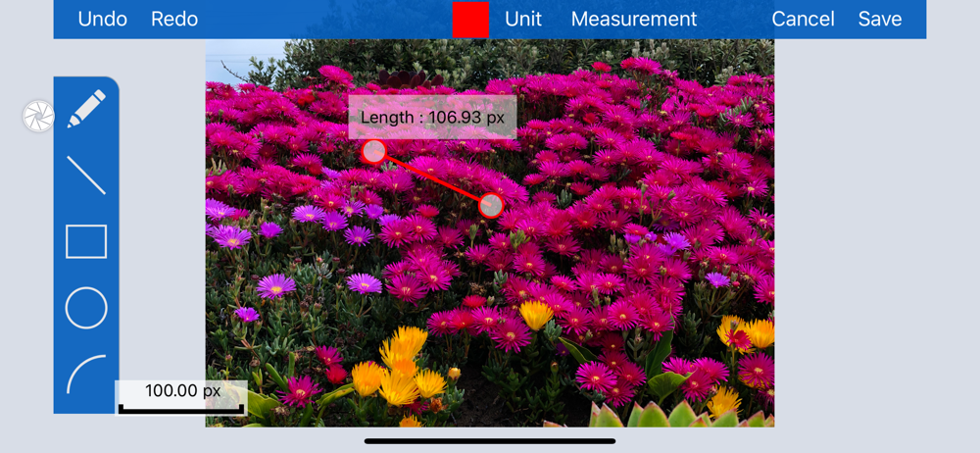Open the Measurement menu
This screenshot has height=453, width=980.
coord(634,20)
